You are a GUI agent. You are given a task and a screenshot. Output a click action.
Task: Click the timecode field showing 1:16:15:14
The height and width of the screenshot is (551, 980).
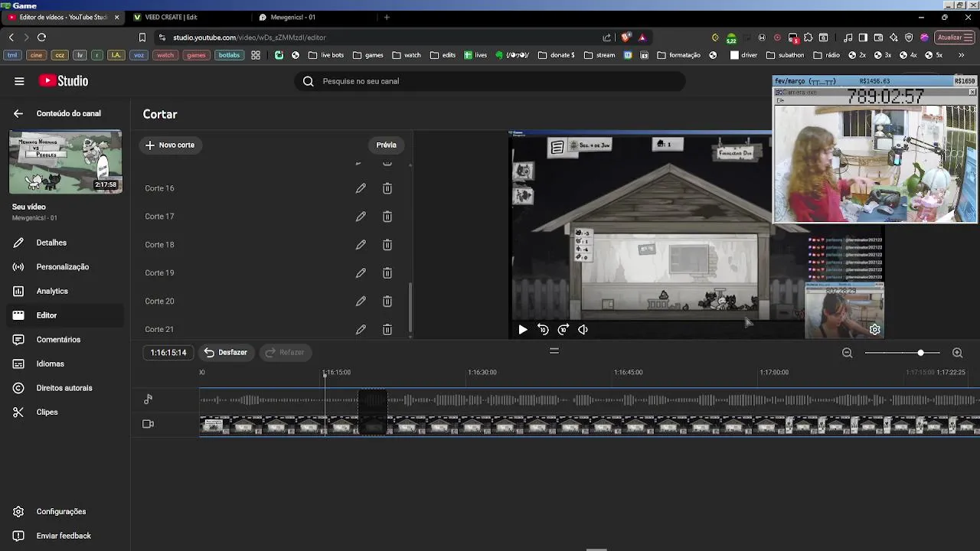coord(168,353)
